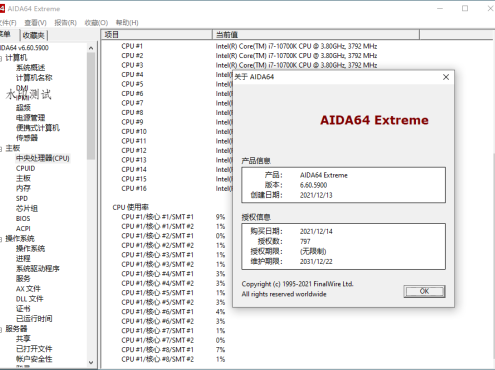Screen dimensions: 495x370
Task: Click maintenance date 2031/12/22
Action: (x=316, y=262)
